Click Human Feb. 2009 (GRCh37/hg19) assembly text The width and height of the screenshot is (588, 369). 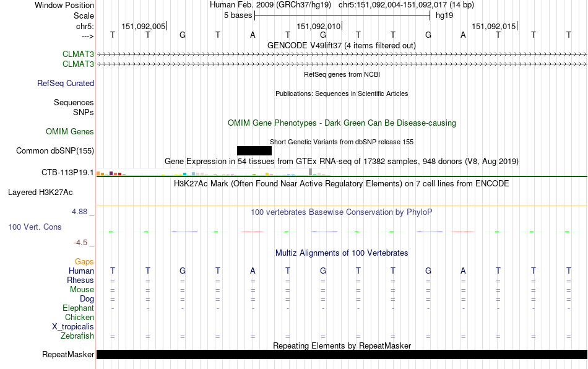tap(270, 5)
